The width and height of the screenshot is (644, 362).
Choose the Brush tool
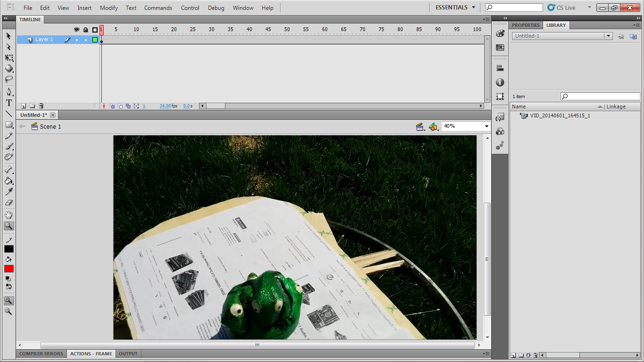(8, 147)
